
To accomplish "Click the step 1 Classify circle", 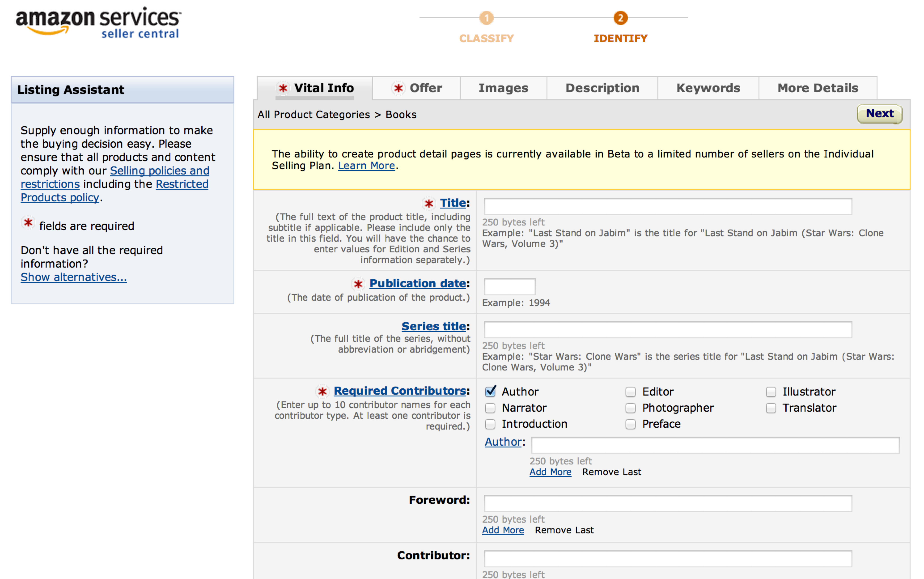I will tap(486, 18).
